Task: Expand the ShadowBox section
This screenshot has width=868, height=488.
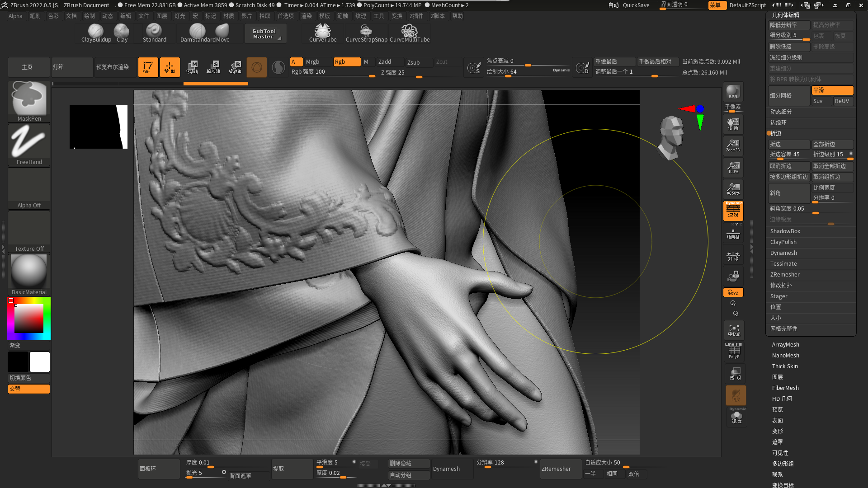Action: (x=785, y=231)
